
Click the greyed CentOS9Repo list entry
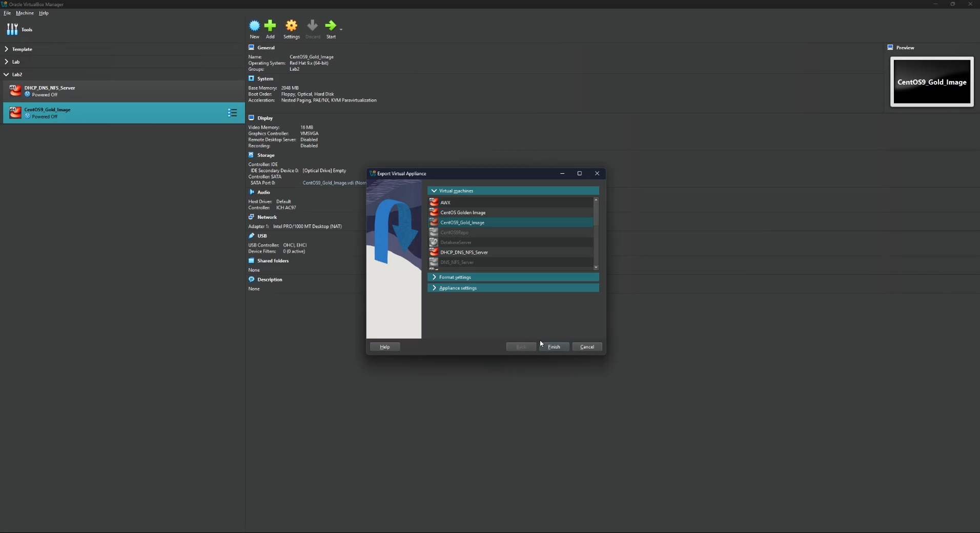[x=511, y=232]
